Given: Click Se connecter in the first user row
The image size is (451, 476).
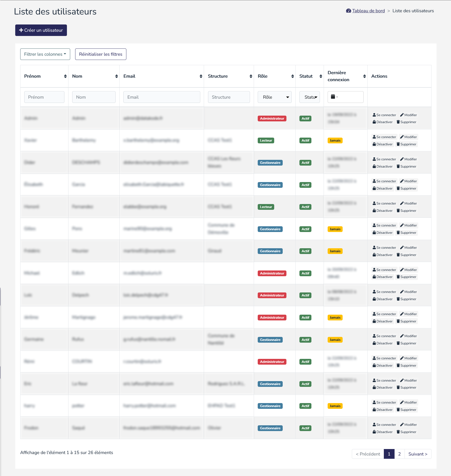Looking at the screenshot, I should [x=384, y=115].
